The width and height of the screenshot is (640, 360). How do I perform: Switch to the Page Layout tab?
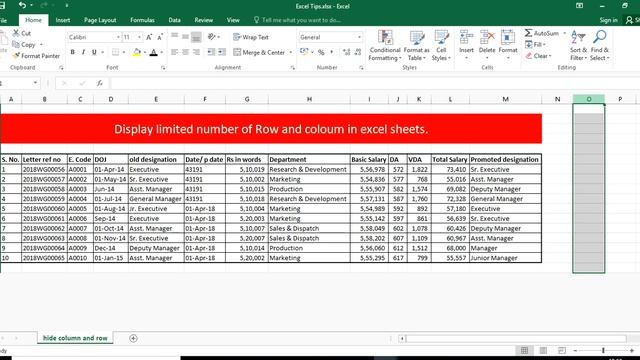point(100,20)
